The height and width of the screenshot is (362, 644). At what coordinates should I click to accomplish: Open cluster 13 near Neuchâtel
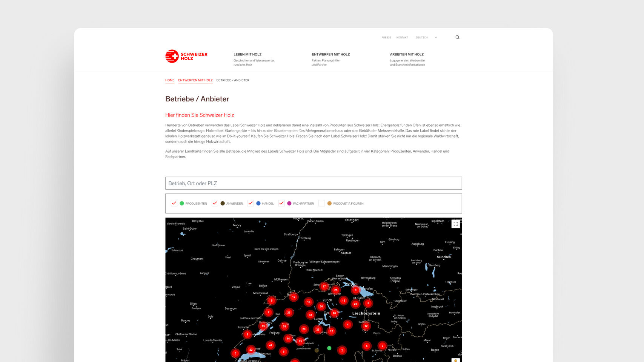click(x=263, y=327)
